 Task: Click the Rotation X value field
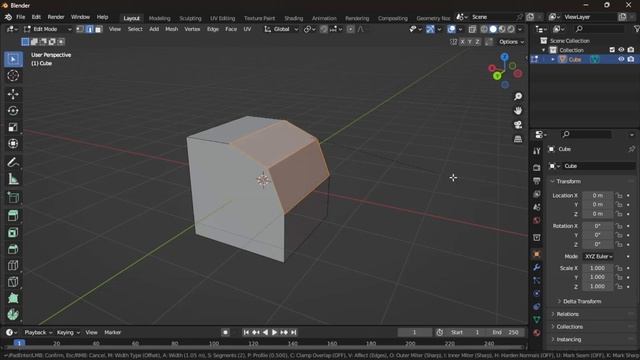[x=598, y=226]
